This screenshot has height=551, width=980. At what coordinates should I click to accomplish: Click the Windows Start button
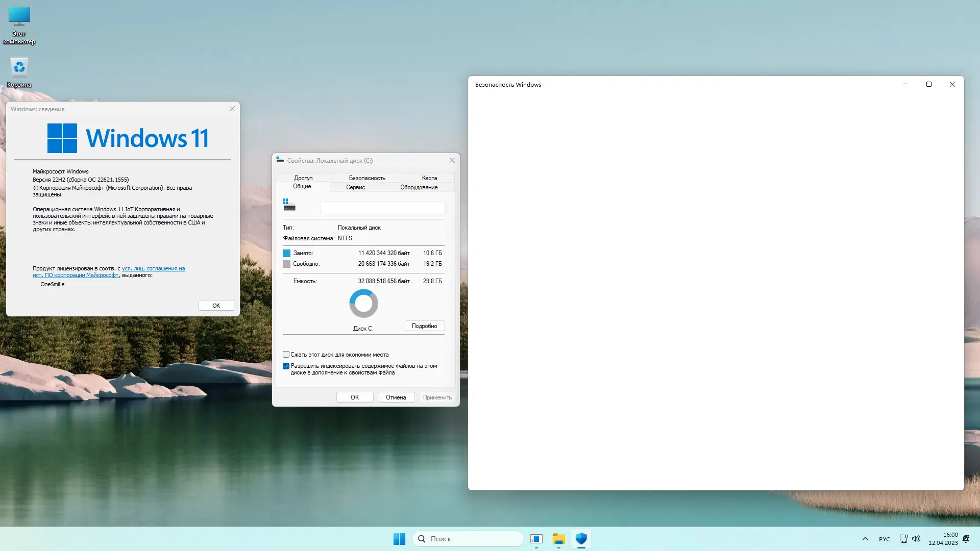coord(399,539)
